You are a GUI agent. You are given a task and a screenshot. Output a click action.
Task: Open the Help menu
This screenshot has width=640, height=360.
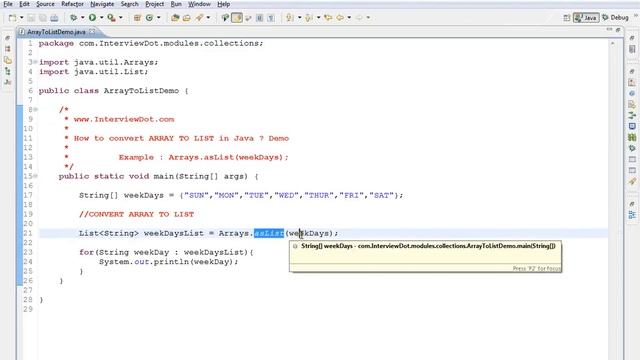tap(224, 4)
